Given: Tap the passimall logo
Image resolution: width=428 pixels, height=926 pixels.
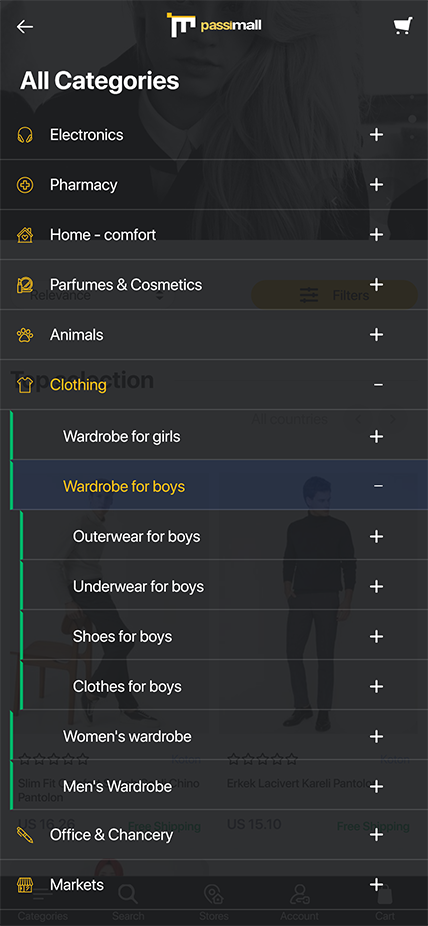Looking at the screenshot, I should [x=214, y=25].
